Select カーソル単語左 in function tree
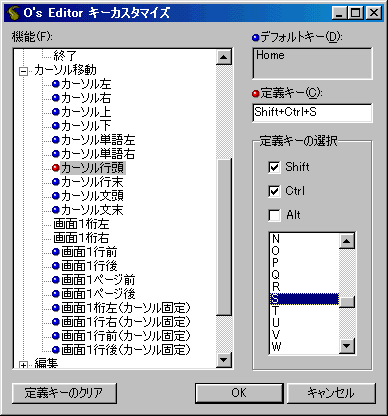This screenshot has height=416, width=388. point(98,140)
